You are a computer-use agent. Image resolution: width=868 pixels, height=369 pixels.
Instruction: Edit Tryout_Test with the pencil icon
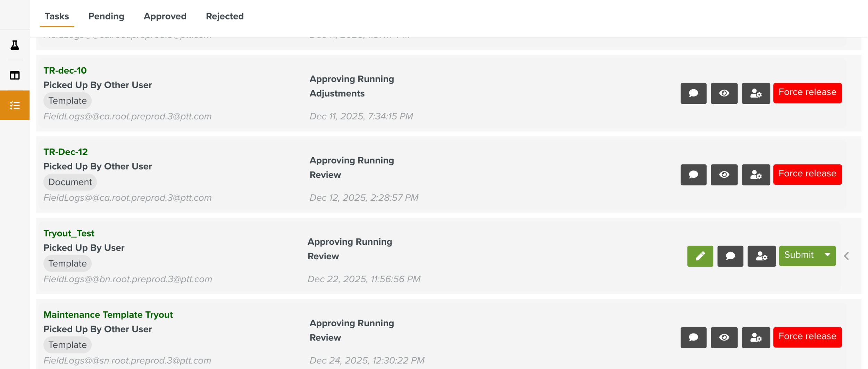click(700, 256)
